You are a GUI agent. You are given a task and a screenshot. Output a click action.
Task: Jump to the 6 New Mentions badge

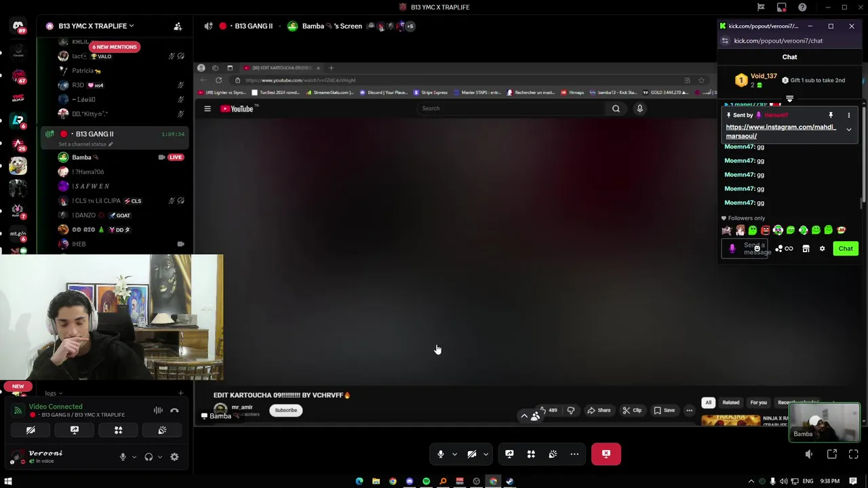coord(115,47)
